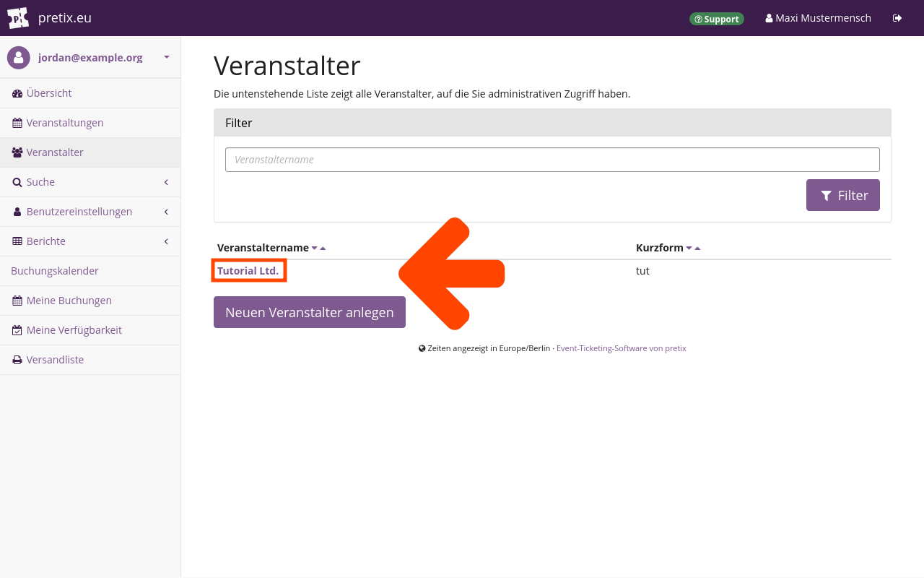The width and height of the screenshot is (924, 578).
Task: Click the Meine Verfügbarkeit calendar-check icon
Action: click(17, 330)
